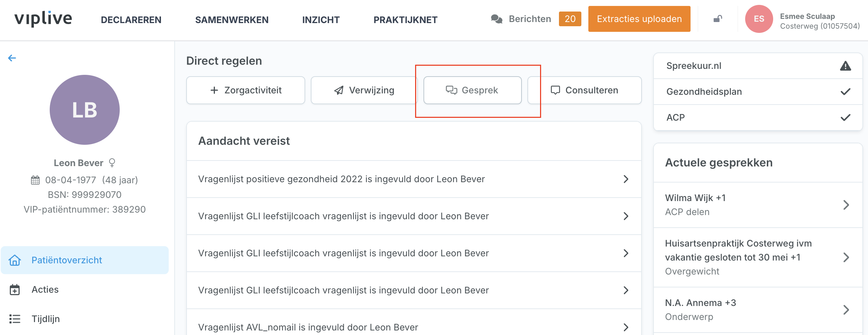Open the N.A. Annema conversation chevron
This screenshot has width=868, height=335.
pos(846,310)
